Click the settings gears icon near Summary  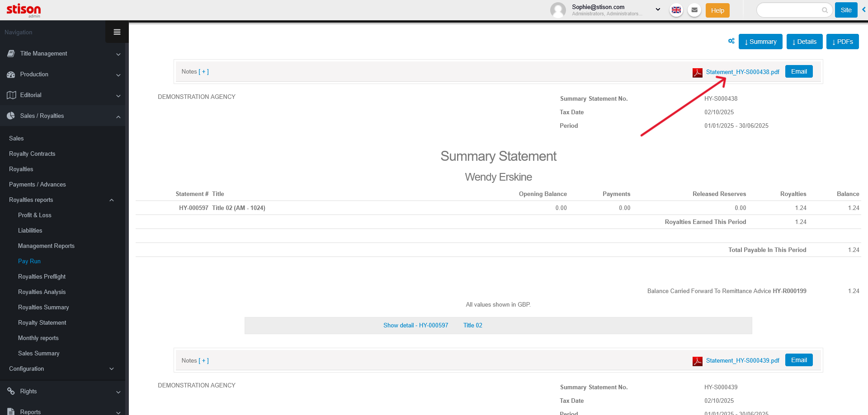pyautogui.click(x=731, y=41)
